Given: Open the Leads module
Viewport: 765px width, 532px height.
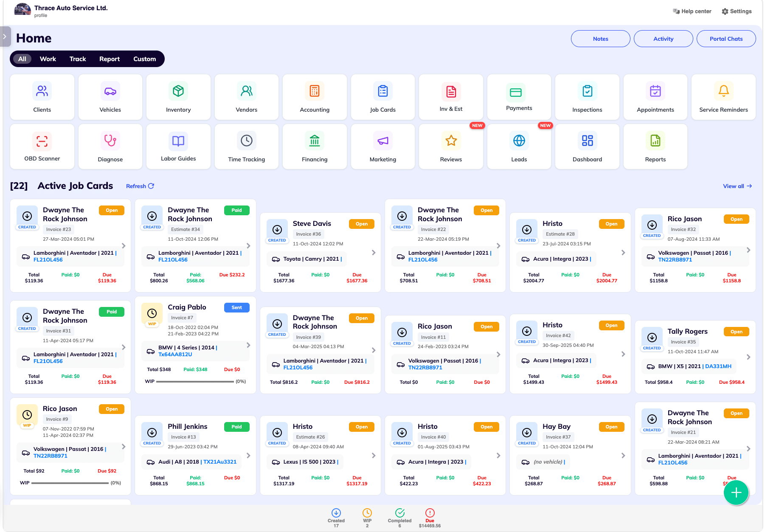Looking at the screenshot, I should 519,146.
